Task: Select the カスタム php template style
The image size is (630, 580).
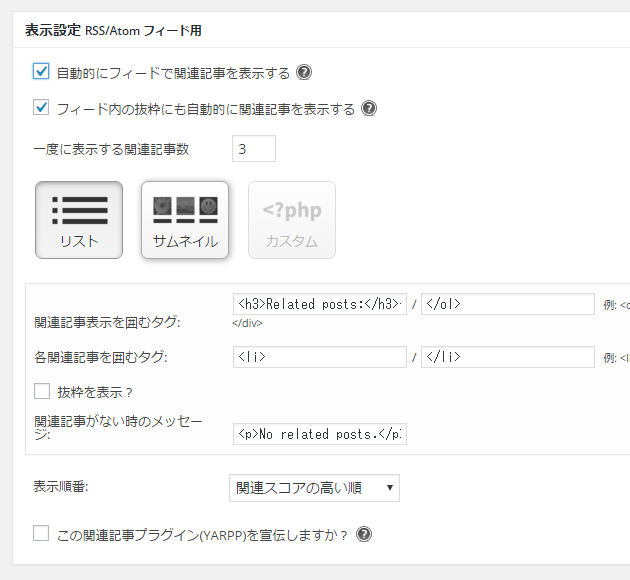Action: 291,220
